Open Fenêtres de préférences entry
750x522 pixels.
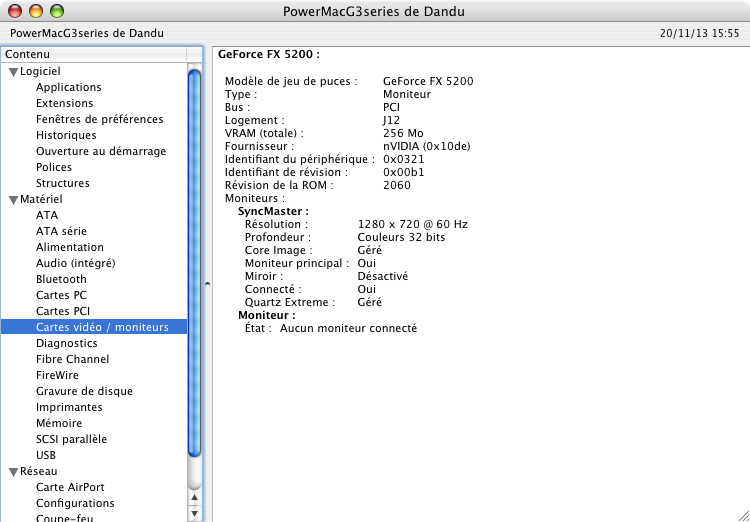click(99, 119)
